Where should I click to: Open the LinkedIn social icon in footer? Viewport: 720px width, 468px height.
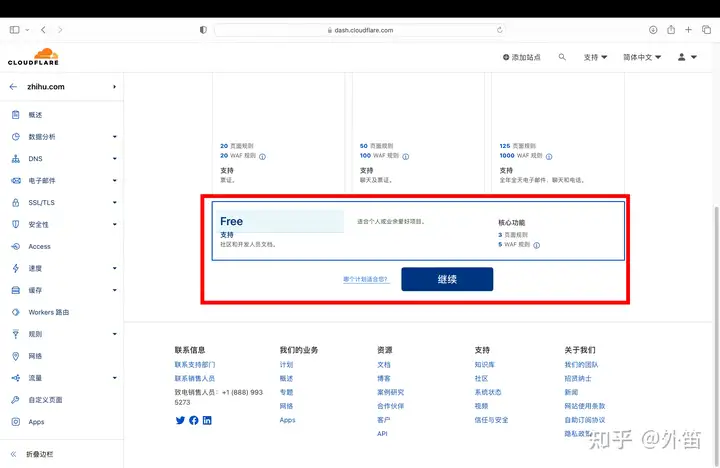(207, 420)
